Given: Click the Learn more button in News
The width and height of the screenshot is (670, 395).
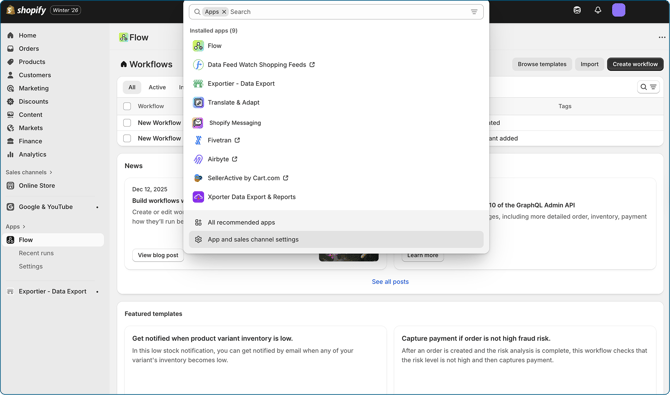Looking at the screenshot, I should 422,255.
